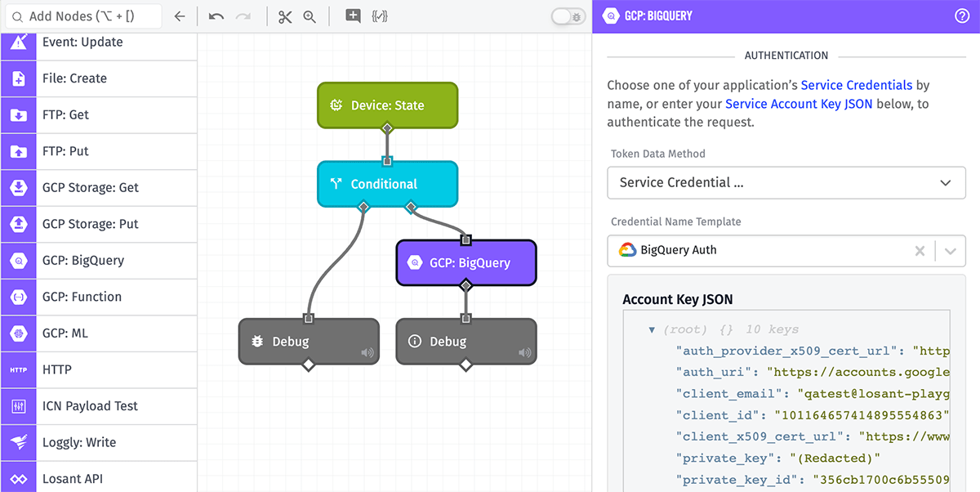Select the GCP: ML node icon
Screen dimensions: 980x492
click(18, 333)
